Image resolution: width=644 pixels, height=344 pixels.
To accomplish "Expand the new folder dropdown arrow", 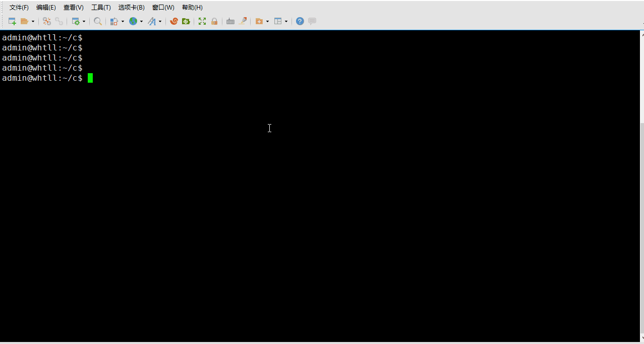I will 268,21.
